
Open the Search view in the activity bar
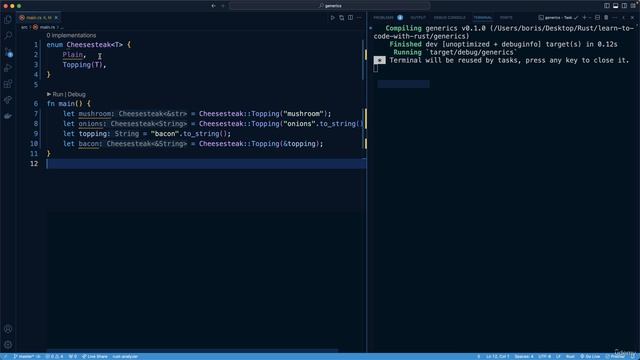(8, 36)
